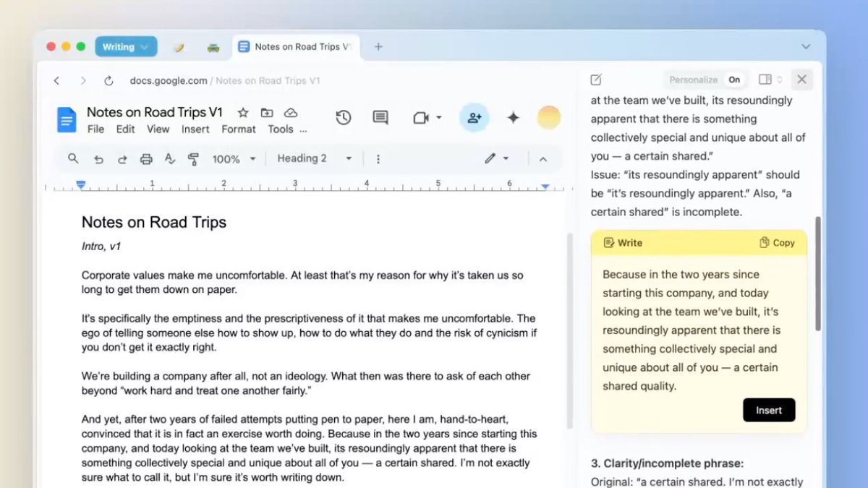Open version history clock icon
Viewport: 868px width, 488px height.
coord(344,117)
